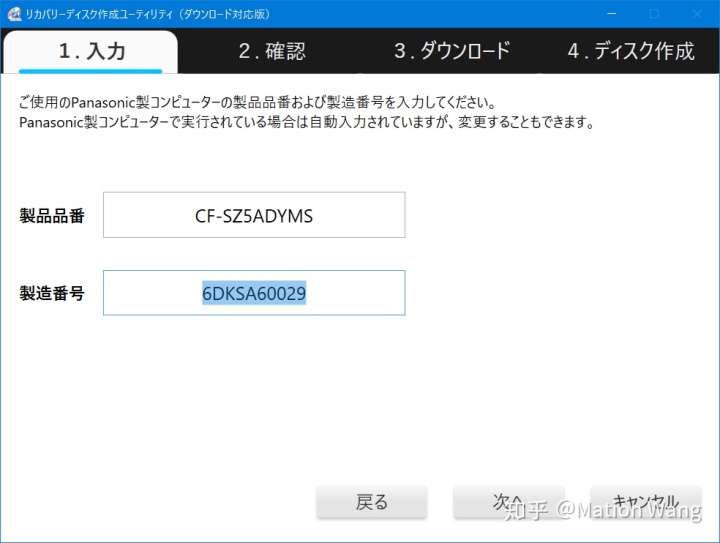Click the 製品品番 label
The height and width of the screenshot is (543, 720).
click(51, 215)
